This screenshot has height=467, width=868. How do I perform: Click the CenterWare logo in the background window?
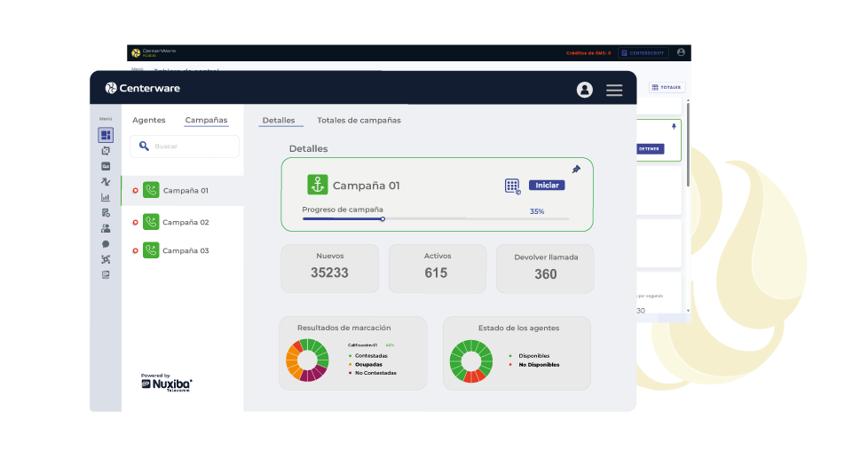(154, 52)
